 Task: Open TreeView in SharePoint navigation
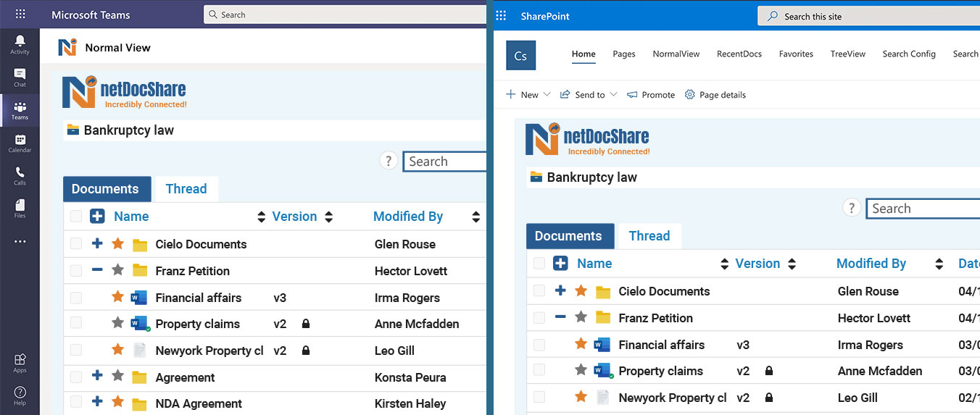tap(848, 54)
